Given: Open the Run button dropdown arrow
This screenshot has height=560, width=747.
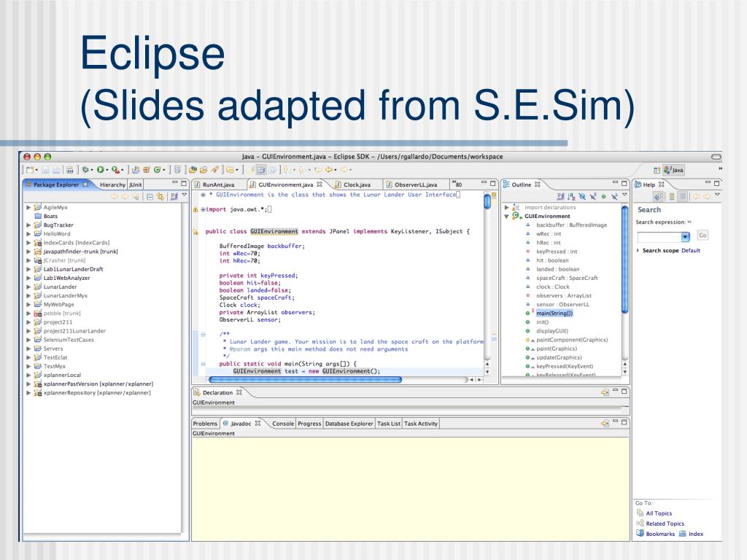Looking at the screenshot, I should click(107, 170).
